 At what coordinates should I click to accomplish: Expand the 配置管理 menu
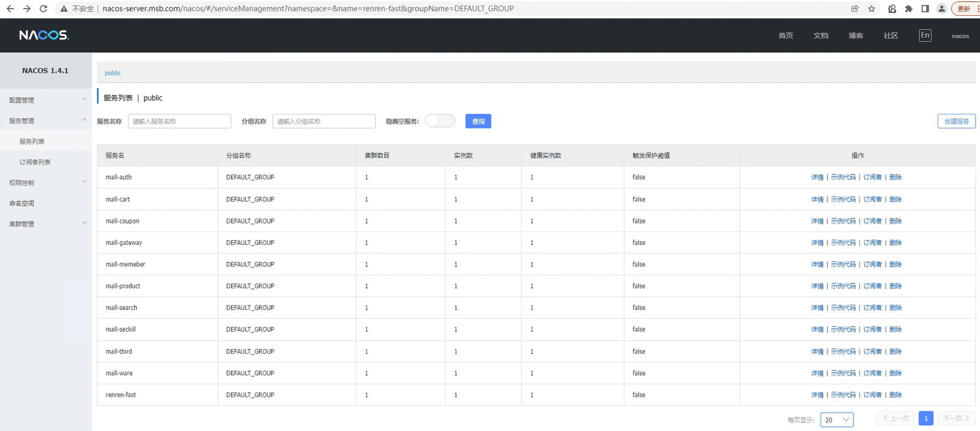click(x=46, y=100)
